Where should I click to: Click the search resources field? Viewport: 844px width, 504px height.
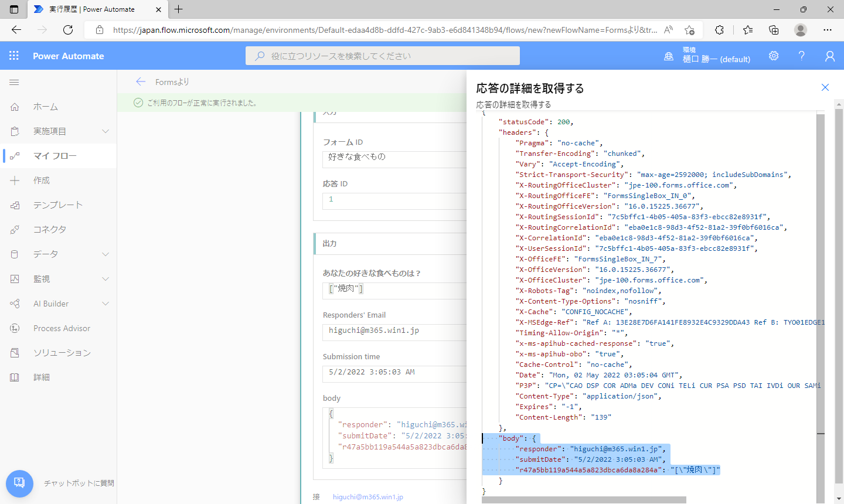point(383,56)
